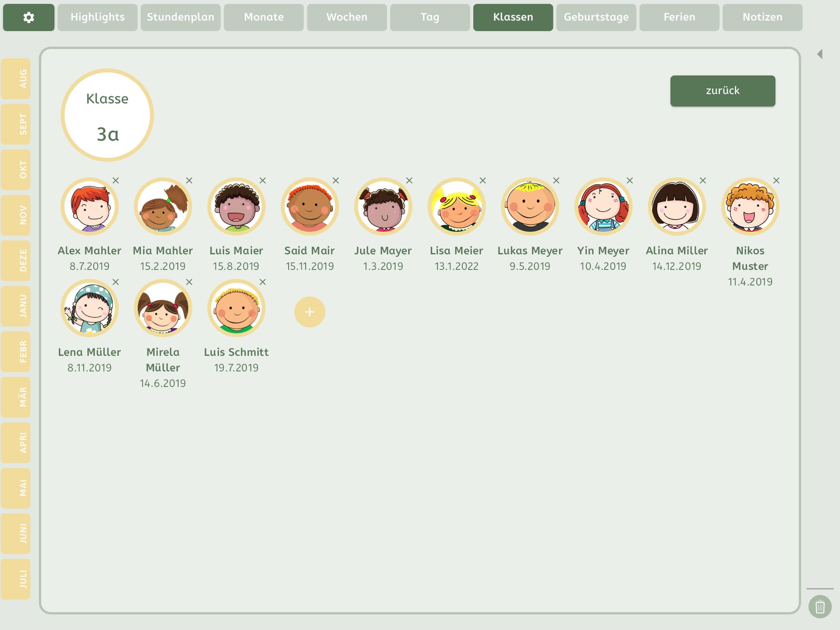This screenshot has height=630, width=840.
Task: Delete Lisa Meier using X icon
Action: tap(483, 180)
